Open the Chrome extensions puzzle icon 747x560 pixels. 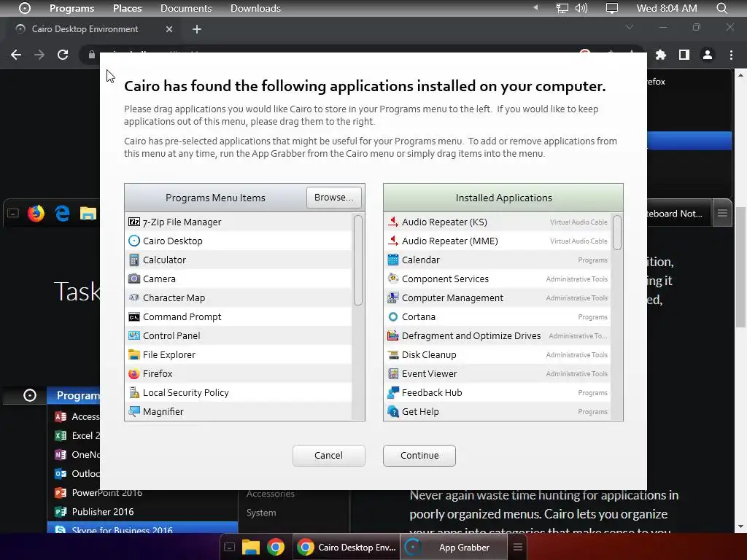(x=661, y=55)
